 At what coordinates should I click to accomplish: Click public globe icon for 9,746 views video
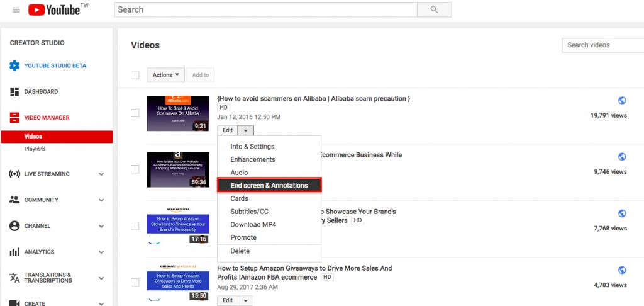tap(622, 157)
